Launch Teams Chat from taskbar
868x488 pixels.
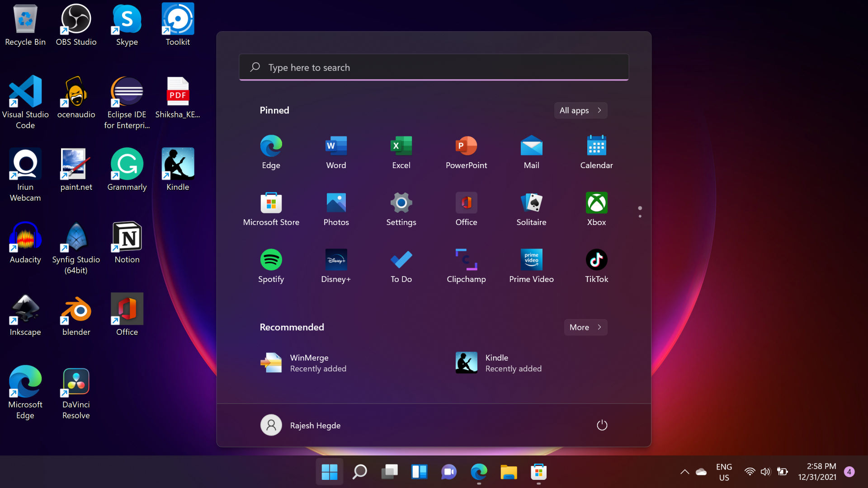[x=449, y=472]
